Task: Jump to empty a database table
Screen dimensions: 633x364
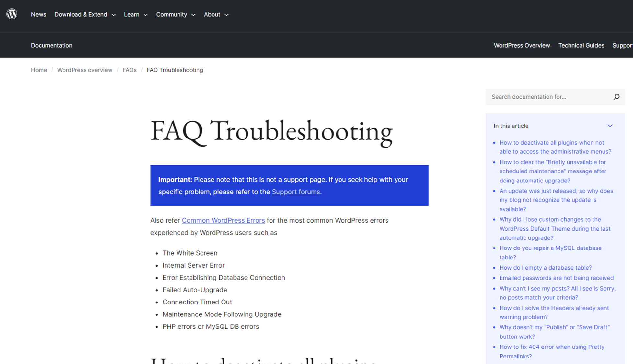Action: point(546,268)
